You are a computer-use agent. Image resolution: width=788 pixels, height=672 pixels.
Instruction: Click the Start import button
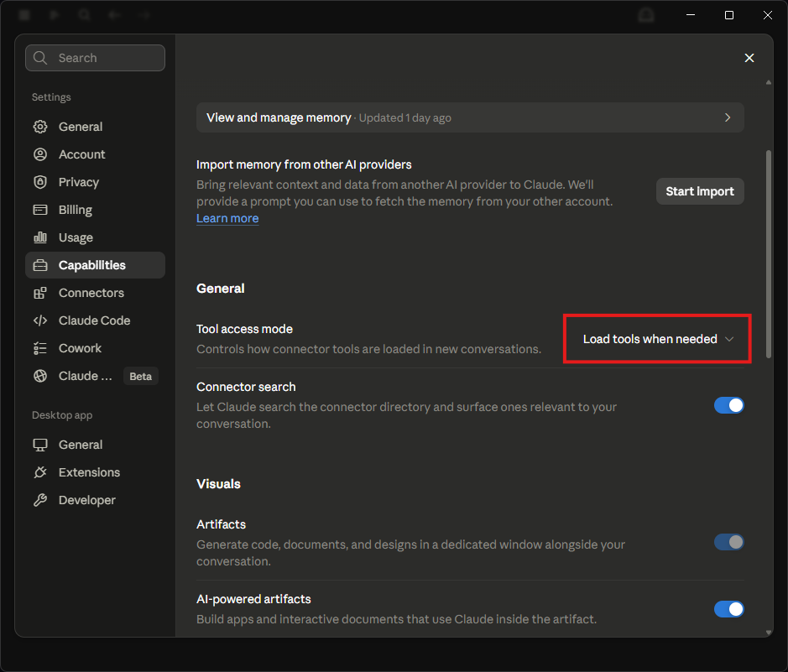coord(700,191)
